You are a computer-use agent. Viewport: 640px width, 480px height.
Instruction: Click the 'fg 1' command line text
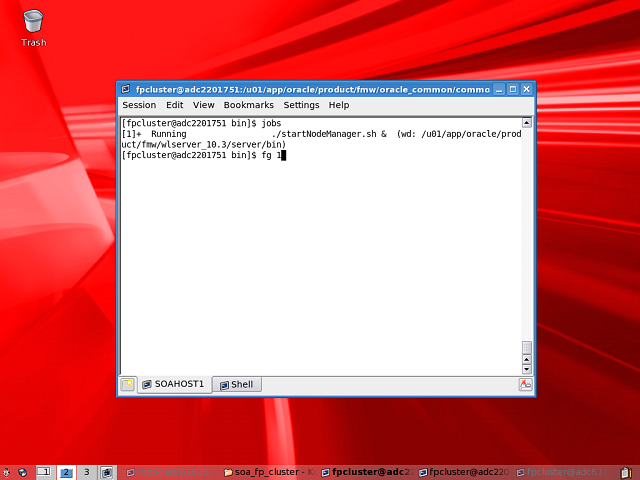click(271, 155)
